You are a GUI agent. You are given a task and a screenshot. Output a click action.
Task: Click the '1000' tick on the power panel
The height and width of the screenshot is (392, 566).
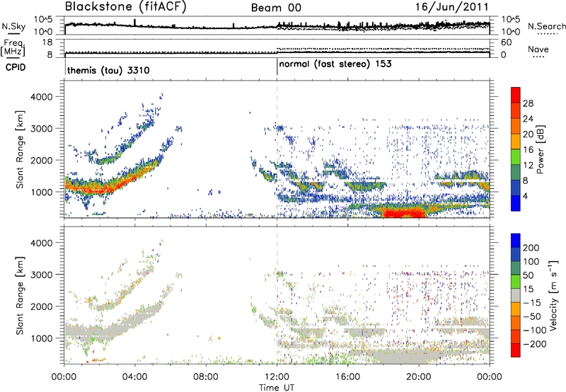click(x=42, y=192)
